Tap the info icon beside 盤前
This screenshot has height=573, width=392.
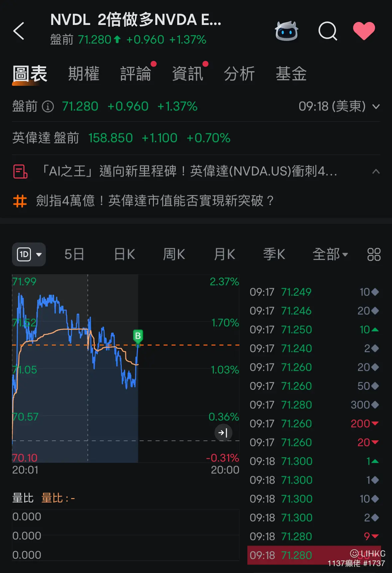[48, 107]
